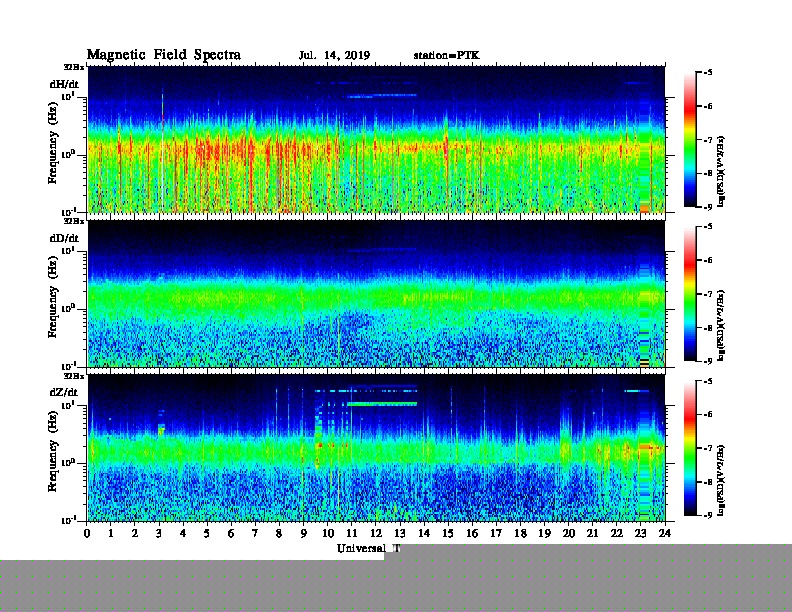Image resolution: width=792 pixels, height=612 pixels.
Task: Click hour '15' on the time axis
Action: 448,533
